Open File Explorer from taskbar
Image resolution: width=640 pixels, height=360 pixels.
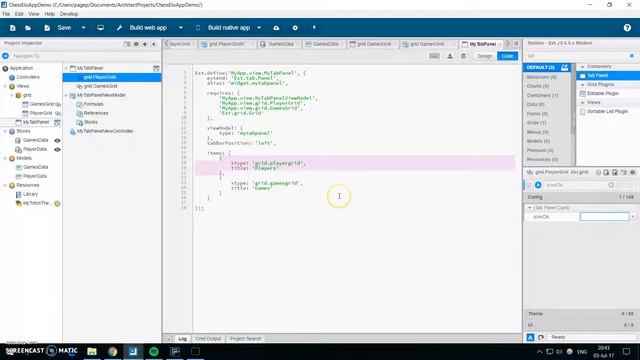click(x=92, y=351)
